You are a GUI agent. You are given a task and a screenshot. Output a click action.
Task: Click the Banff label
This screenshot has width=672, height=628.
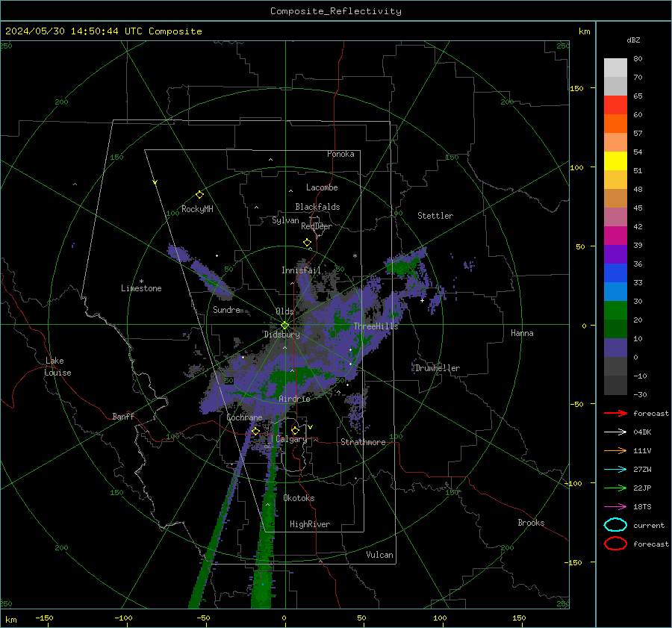pos(123,416)
